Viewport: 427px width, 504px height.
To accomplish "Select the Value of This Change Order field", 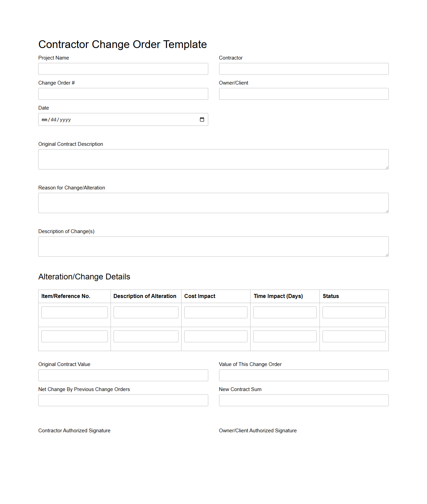I will 304,375.
